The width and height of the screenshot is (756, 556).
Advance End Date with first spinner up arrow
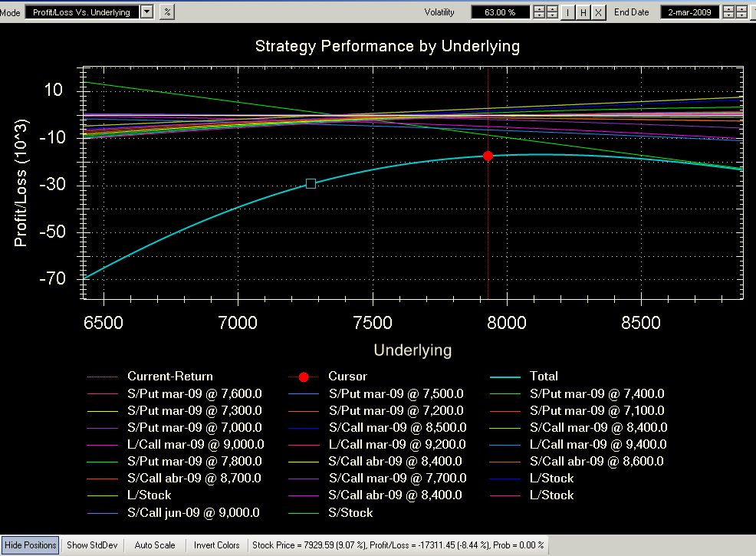pyautogui.click(x=729, y=8)
